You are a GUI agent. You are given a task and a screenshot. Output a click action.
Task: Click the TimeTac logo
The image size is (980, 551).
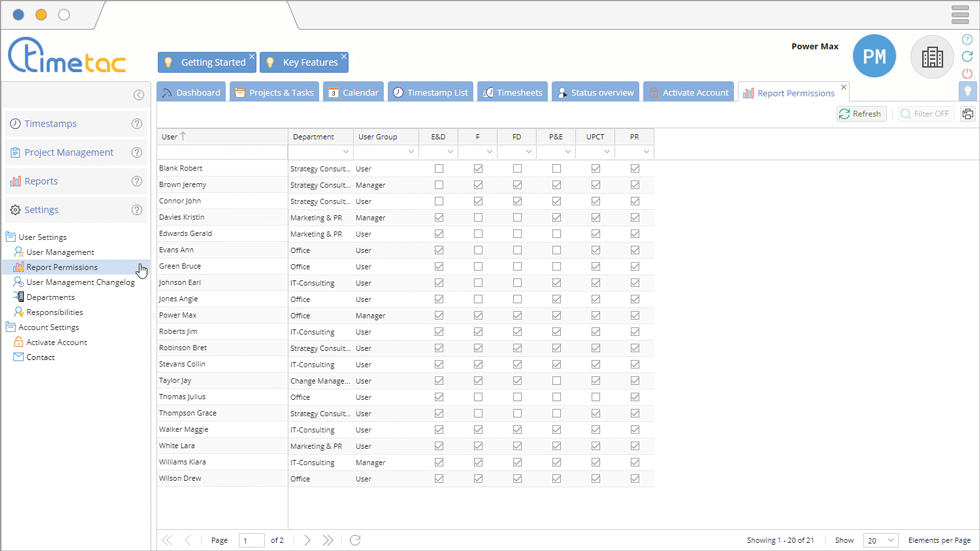tap(67, 56)
